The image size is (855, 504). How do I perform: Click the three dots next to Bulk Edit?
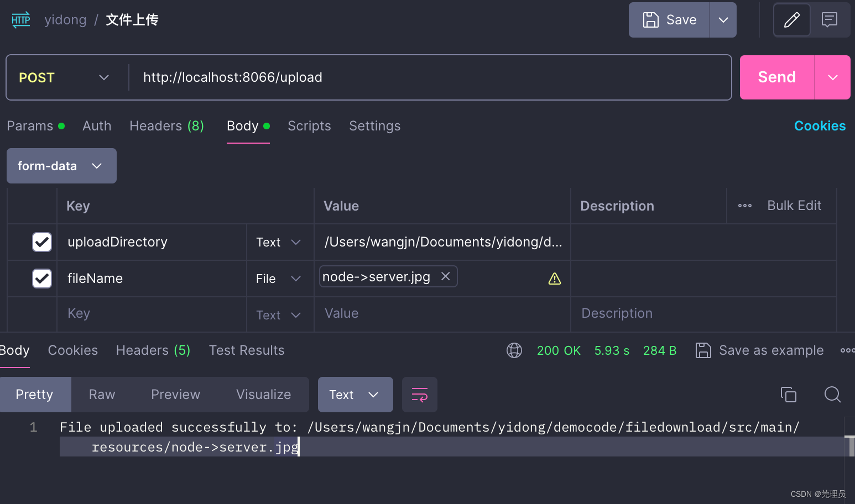click(745, 206)
